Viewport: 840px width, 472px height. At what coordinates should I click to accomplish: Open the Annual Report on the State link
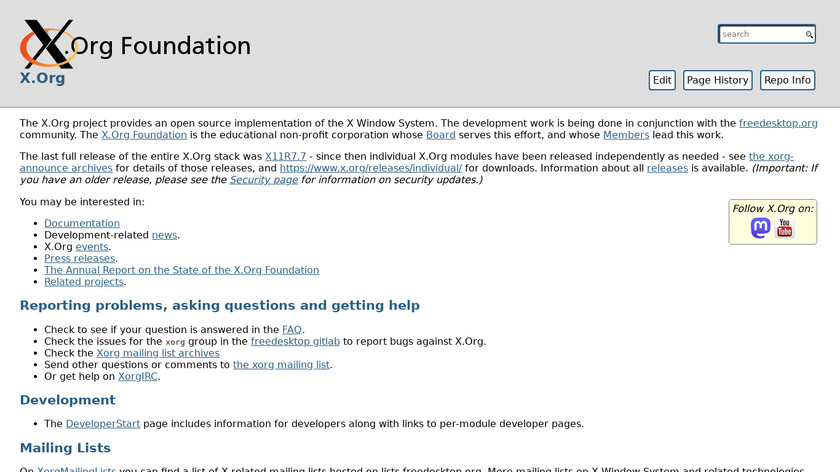click(x=182, y=271)
